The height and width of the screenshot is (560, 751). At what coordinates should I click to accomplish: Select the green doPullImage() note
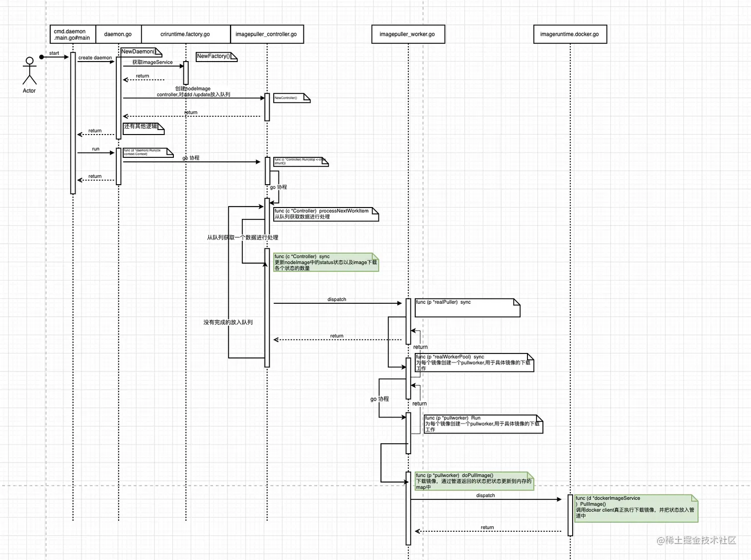coord(474,481)
